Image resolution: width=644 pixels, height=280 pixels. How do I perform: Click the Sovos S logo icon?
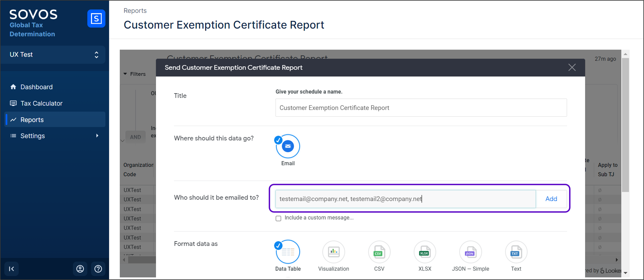coord(96,19)
